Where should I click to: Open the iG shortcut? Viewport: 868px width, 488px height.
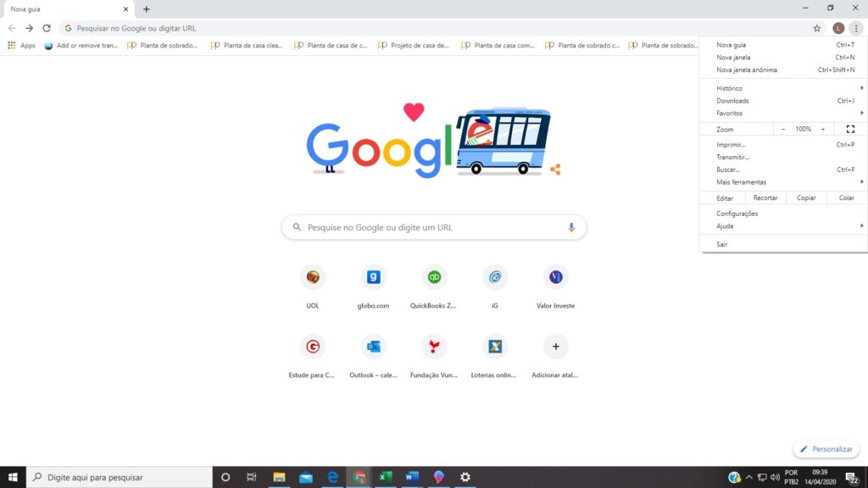click(x=495, y=288)
